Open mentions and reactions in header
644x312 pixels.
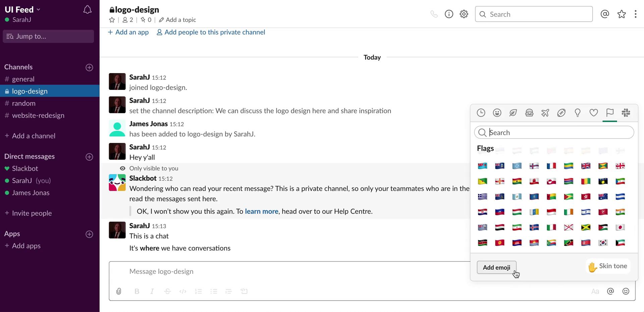605,14
